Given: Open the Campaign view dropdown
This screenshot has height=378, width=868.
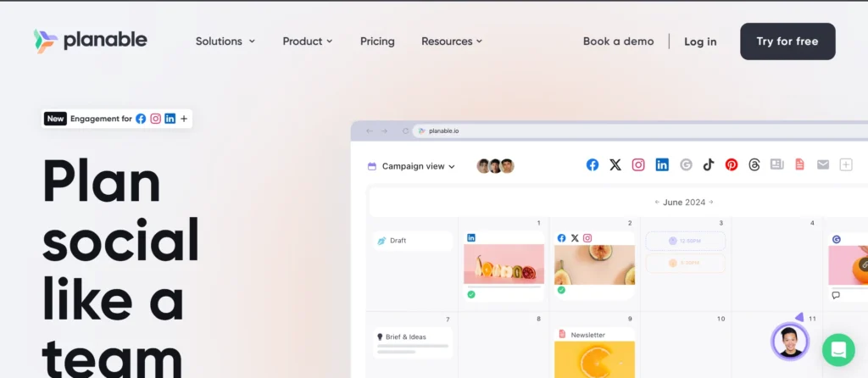Looking at the screenshot, I should click(418, 166).
